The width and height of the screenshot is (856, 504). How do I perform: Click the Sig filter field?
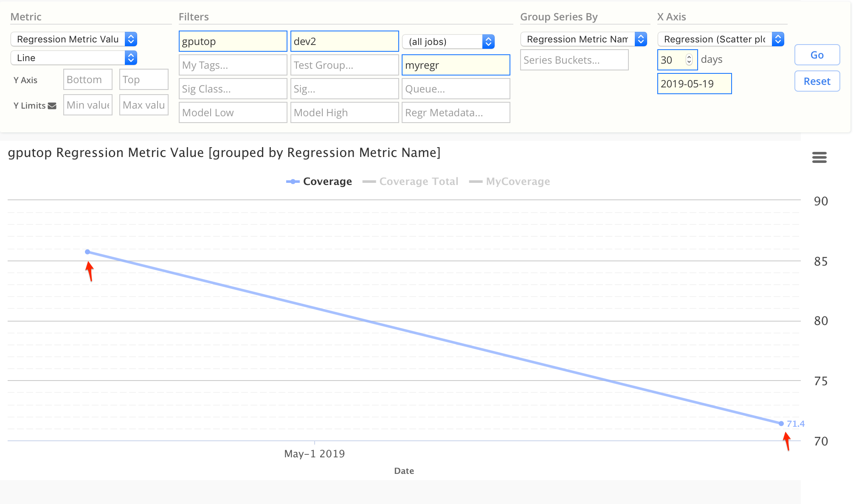coord(345,89)
